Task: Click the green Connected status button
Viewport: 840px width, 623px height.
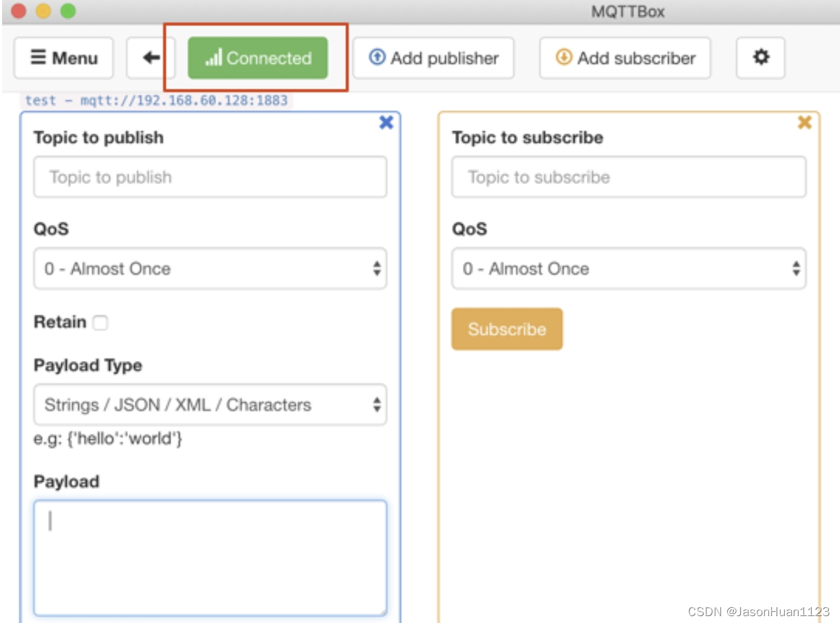Action: [258, 58]
